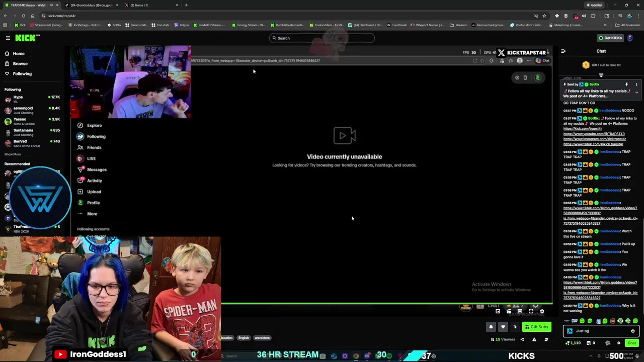Focus the Kick search field
The height and width of the screenshot is (362, 644).
[322, 38]
